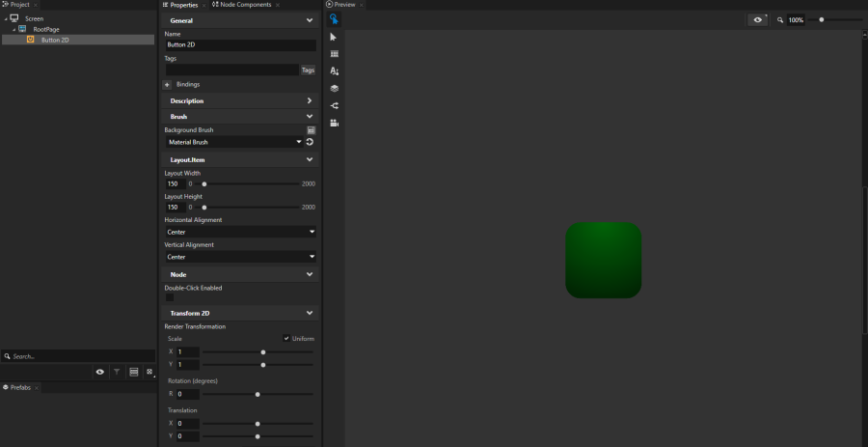Click the Tags button
Image resolution: width=868 pixels, height=447 pixels.
pyautogui.click(x=308, y=70)
